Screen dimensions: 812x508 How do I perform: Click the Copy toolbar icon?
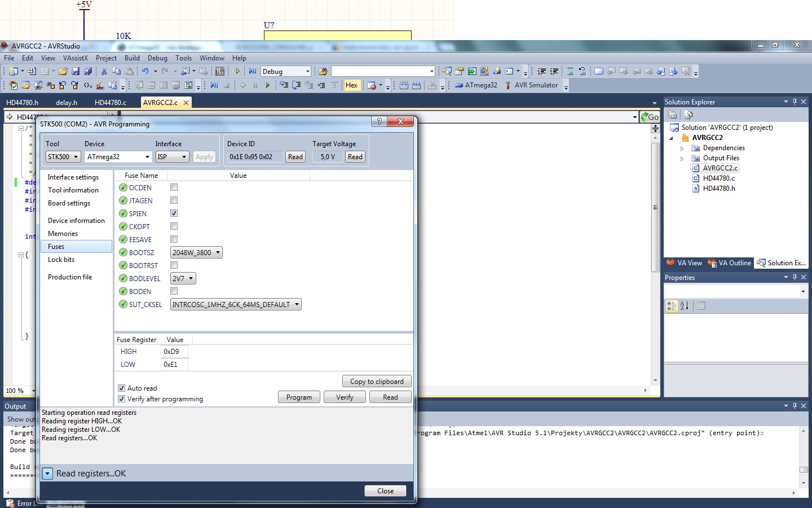(116, 71)
